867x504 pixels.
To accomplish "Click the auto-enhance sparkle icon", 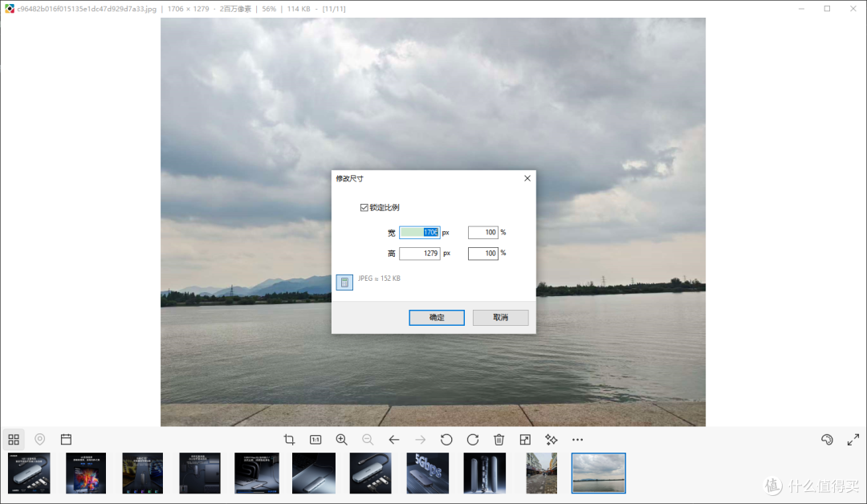I will click(552, 439).
